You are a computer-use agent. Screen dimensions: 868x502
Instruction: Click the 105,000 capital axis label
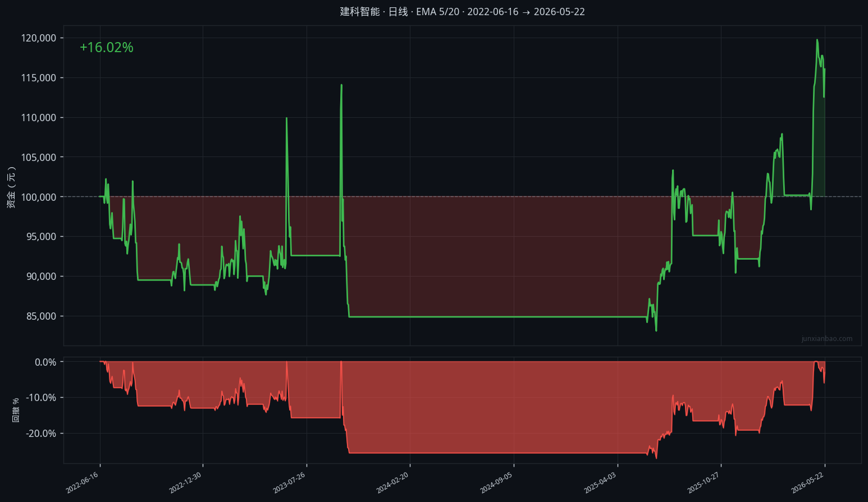(x=39, y=158)
